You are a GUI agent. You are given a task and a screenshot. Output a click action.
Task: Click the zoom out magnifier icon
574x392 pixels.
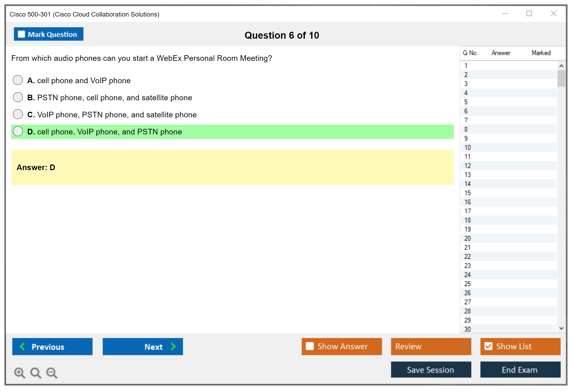coord(52,373)
